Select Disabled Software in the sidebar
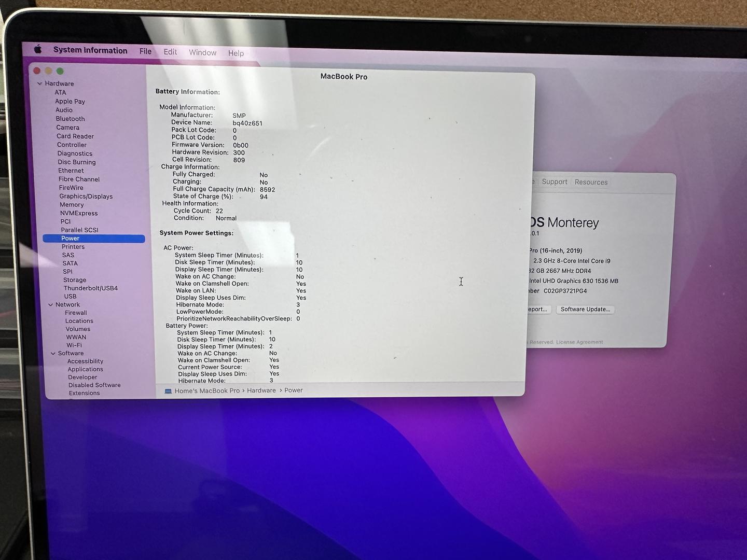Image resolution: width=747 pixels, height=560 pixels. pyautogui.click(x=94, y=385)
